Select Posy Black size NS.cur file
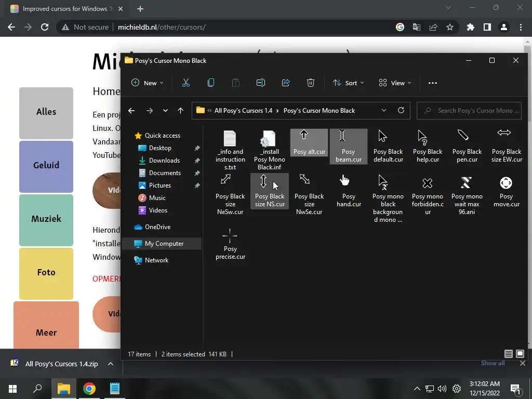 (x=270, y=191)
